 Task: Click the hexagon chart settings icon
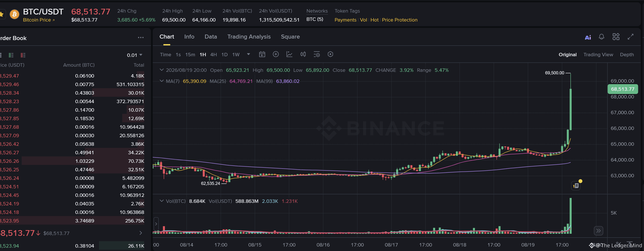pos(330,54)
